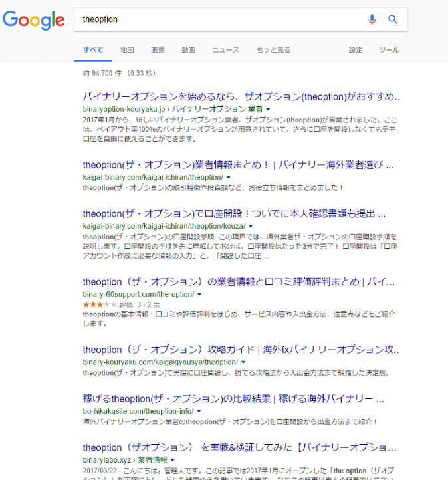The image size is (448, 480).
Task: Click URL text binaryoption-kouryaku.jp
Action: click(x=124, y=109)
